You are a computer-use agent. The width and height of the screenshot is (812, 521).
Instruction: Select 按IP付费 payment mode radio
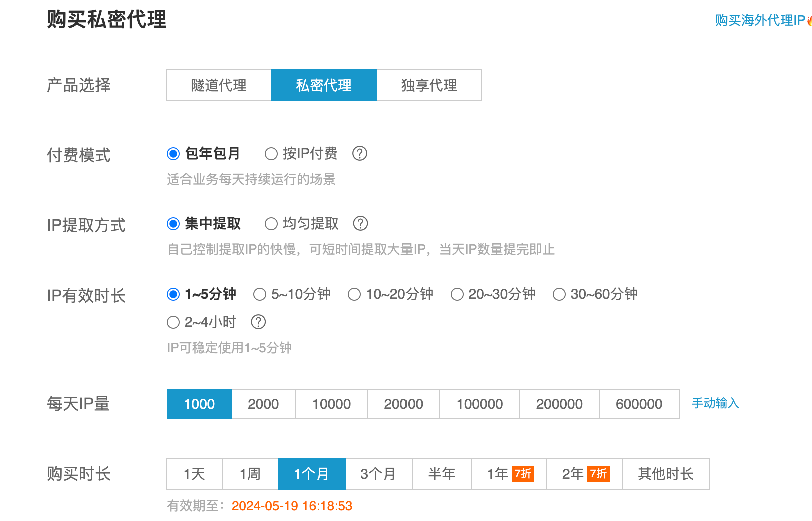click(271, 154)
